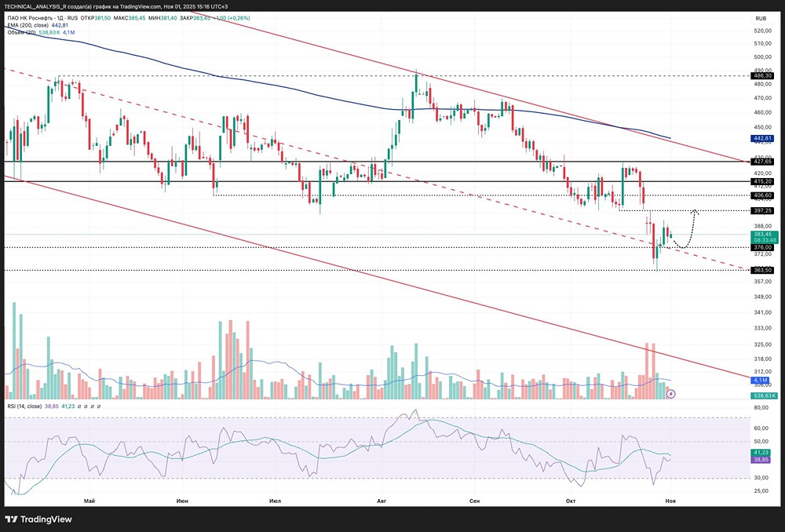Click the 397,25 target level label
This screenshot has height=532, width=785.
click(763, 211)
